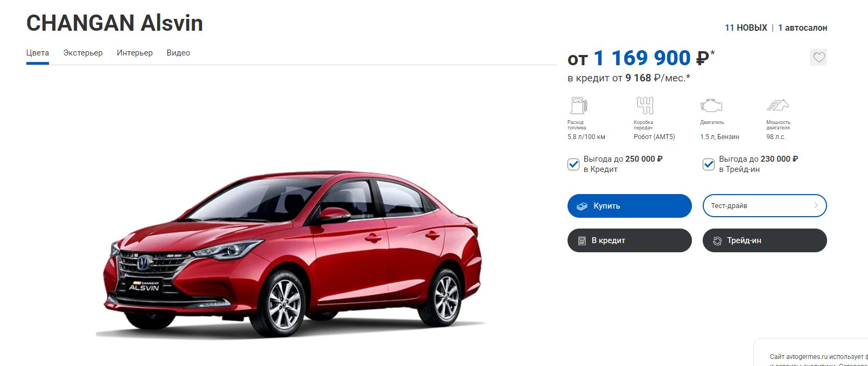868x366 pixels.
Task: Click the Трейд-ин button
Action: [x=765, y=240]
